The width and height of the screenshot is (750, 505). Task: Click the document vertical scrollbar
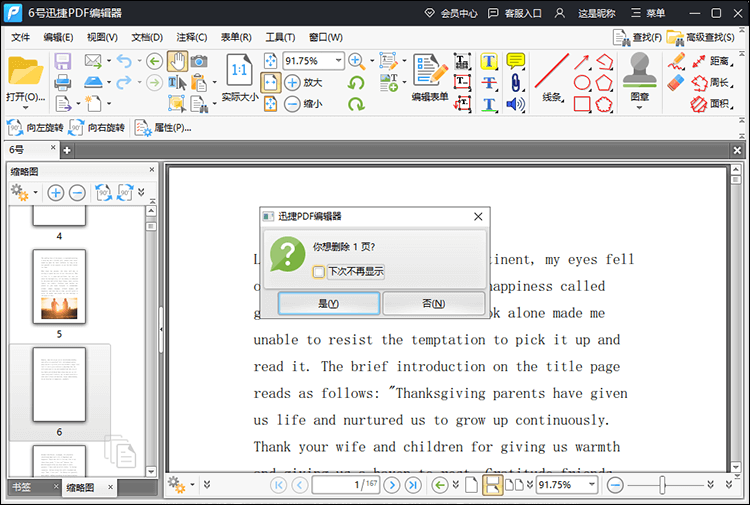[x=736, y=318]
